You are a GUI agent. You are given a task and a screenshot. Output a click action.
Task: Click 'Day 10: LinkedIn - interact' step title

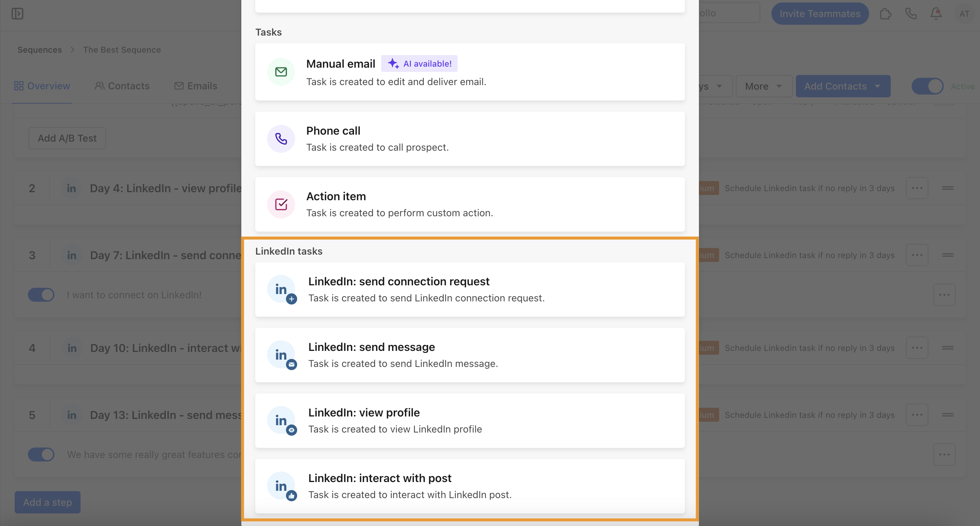tap(166, 348)
